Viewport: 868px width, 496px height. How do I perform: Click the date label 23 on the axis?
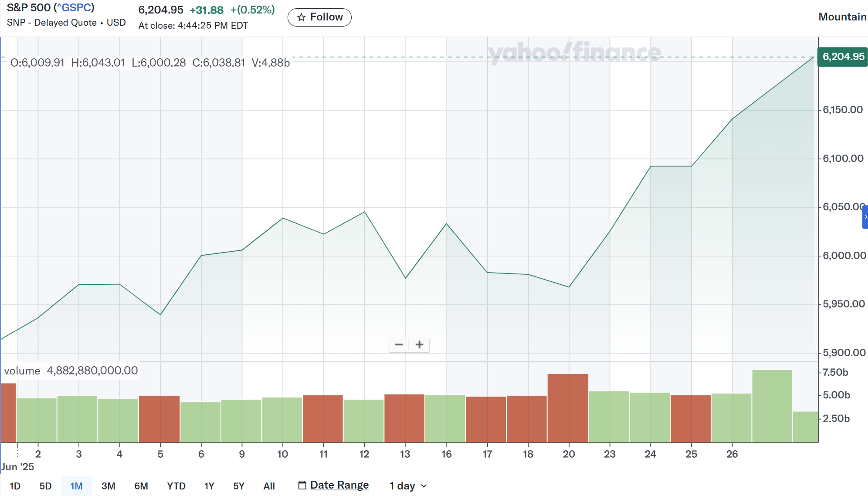coord(610,454)
